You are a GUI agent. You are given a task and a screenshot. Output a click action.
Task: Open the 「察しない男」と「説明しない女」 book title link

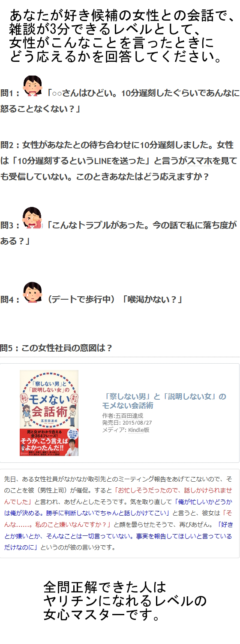click(x=164, y=401)
